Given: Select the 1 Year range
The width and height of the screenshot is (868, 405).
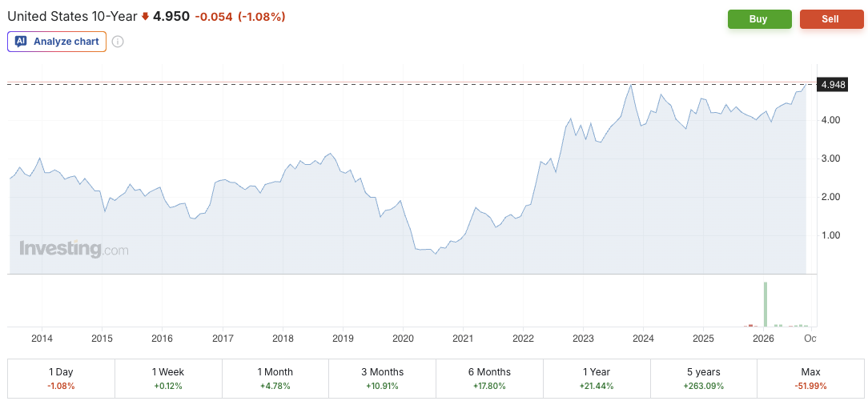Looking at the screenshot, I should pos(597,379).
